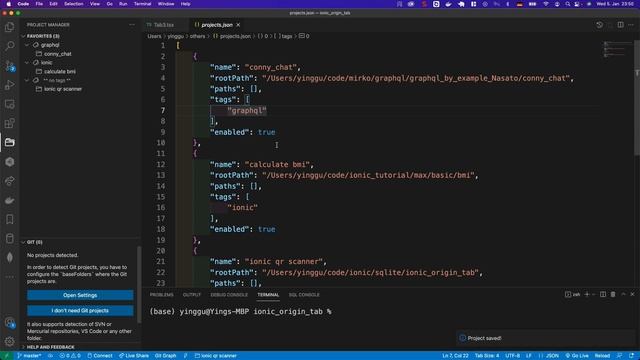
Task: Collapse the Git section
Action: point(23,242)
